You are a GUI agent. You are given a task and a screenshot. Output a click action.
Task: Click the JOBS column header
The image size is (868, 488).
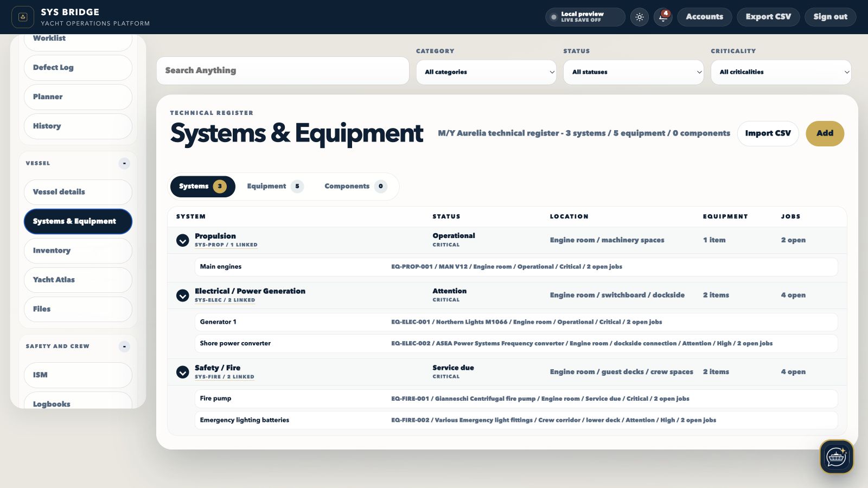point(790,217)
